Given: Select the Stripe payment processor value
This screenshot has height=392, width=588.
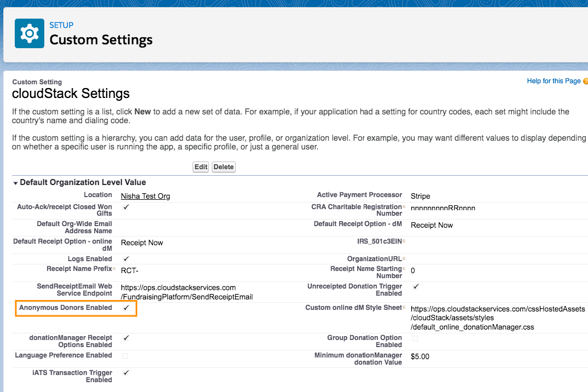Looking at the screenshot, I should tap(421, 196).
